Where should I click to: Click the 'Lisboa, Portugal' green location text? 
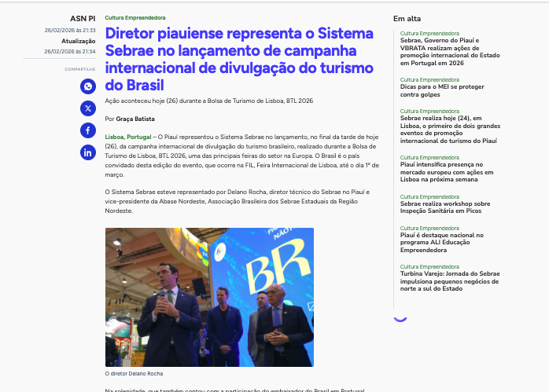128,137
